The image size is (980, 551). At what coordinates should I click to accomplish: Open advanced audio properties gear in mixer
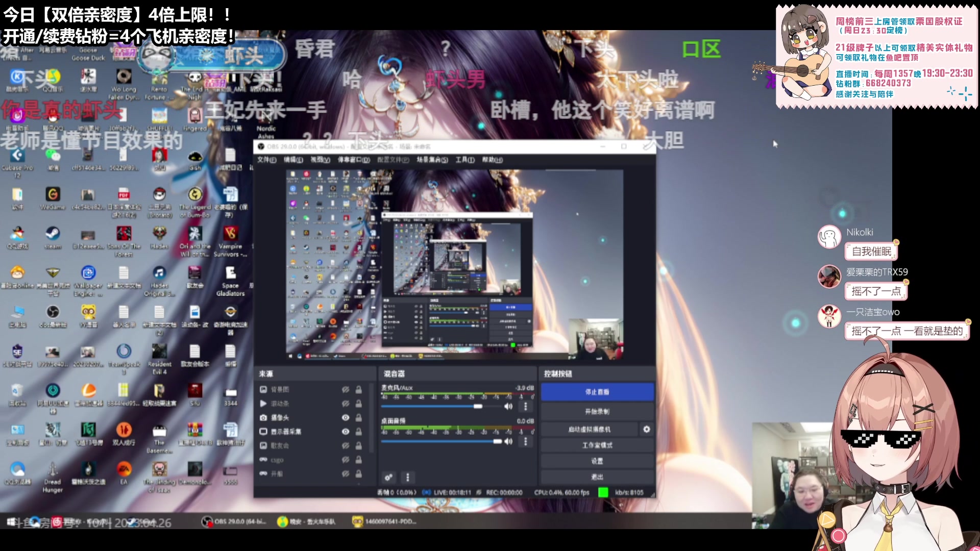388,478
